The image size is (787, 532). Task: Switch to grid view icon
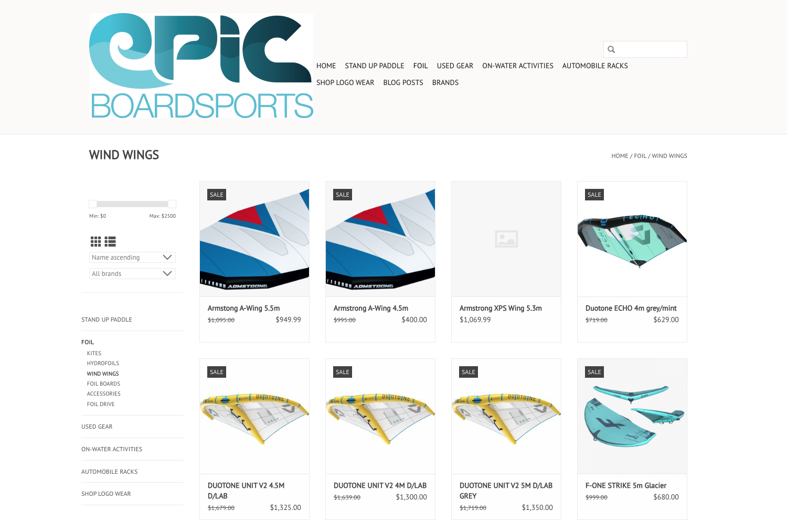pos(95,241)
